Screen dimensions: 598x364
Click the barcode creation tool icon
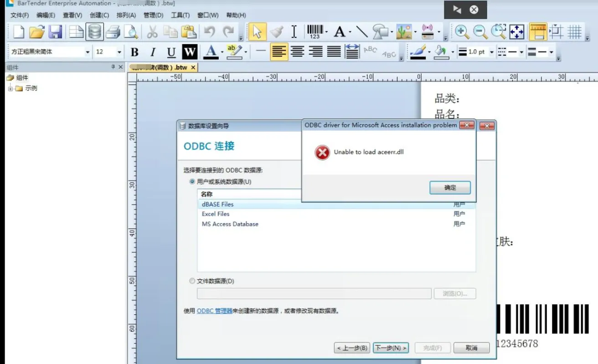click(x=314, y=31)
